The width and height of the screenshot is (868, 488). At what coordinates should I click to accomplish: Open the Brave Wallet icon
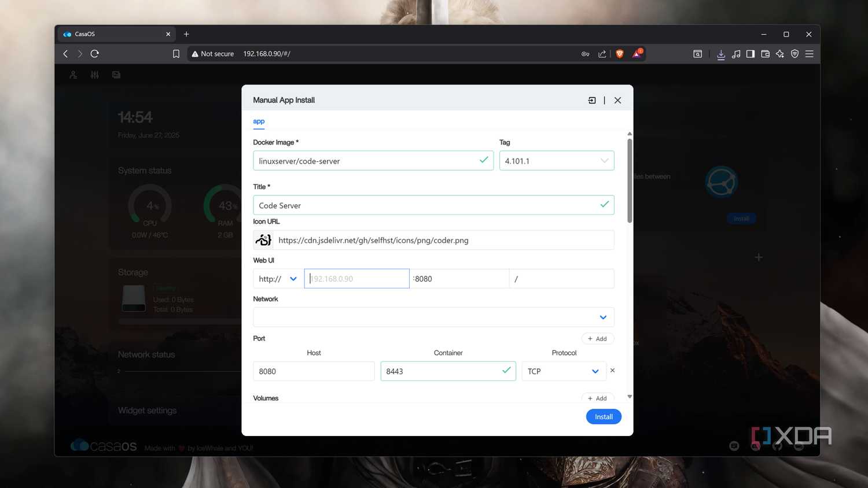click(x=765, y=54)
